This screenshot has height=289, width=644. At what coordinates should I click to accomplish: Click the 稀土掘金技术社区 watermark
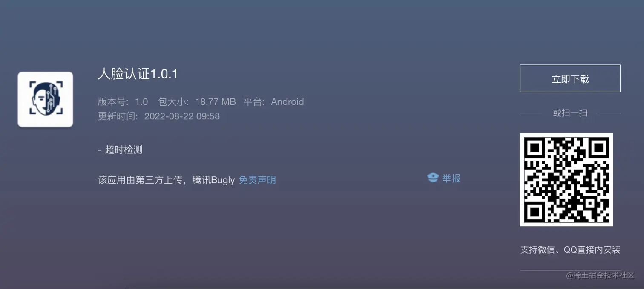pos(601,275)
